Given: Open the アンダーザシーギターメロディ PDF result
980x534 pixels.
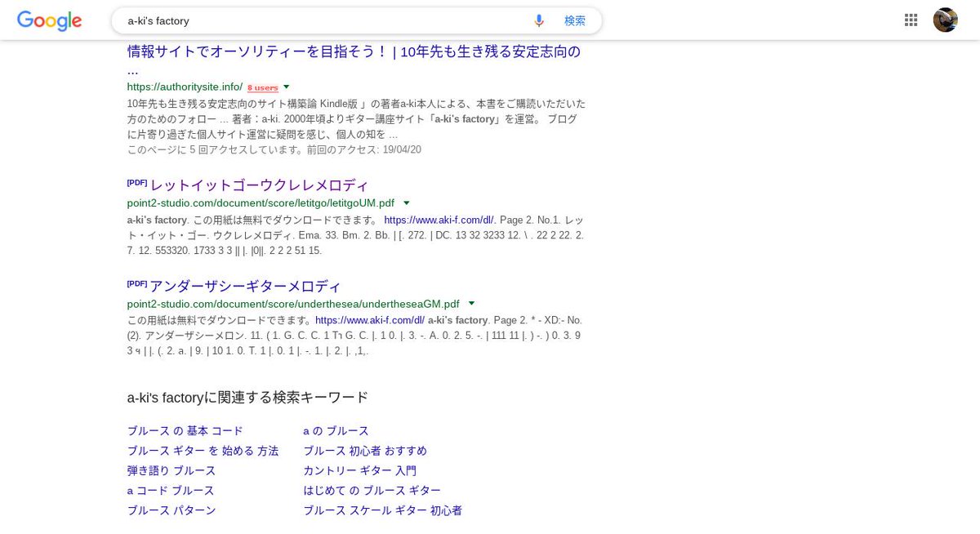Looking at the screenshot, I should click(245, 286).
